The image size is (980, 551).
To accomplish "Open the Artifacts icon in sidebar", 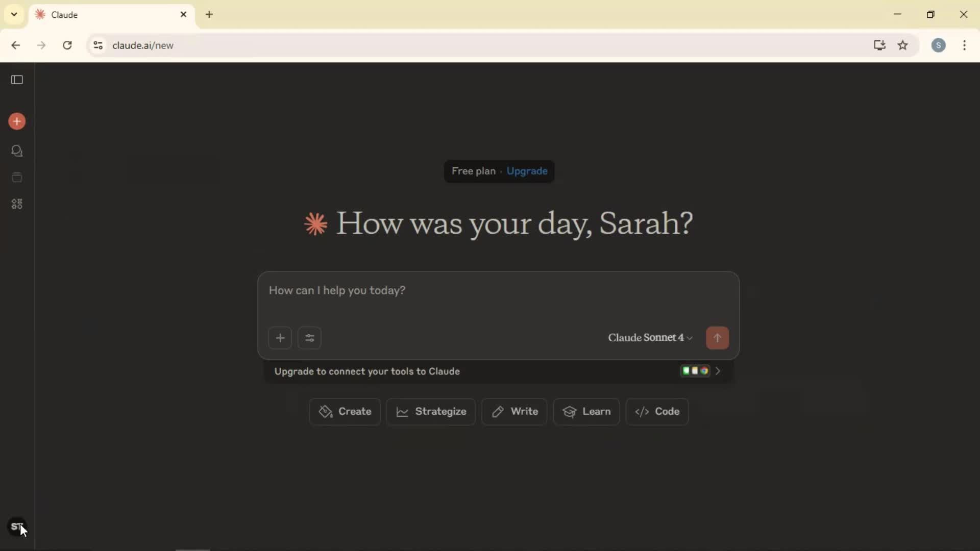I will point(17,204).
